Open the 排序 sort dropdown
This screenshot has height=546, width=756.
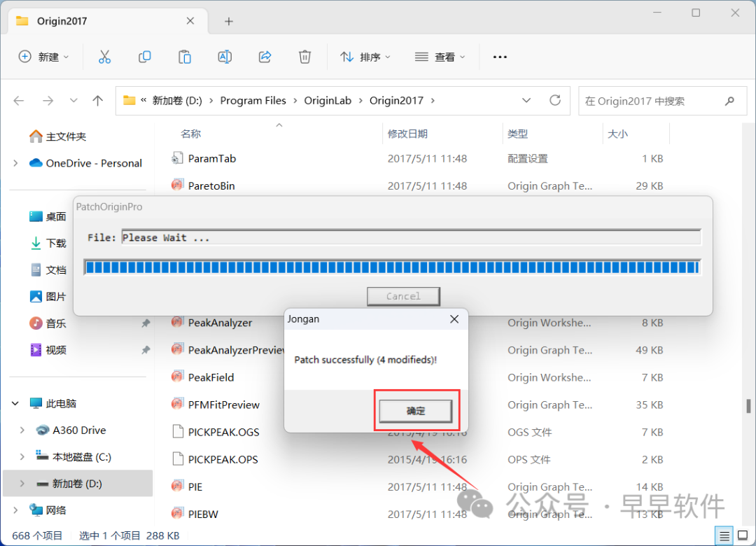(365, 57)
